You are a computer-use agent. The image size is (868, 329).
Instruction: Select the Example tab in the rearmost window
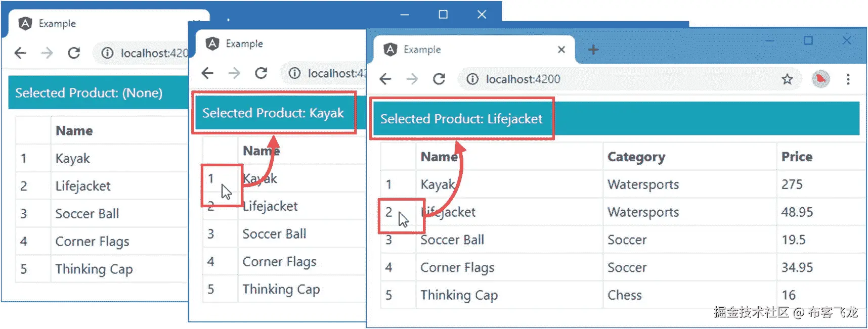(57, 24)
